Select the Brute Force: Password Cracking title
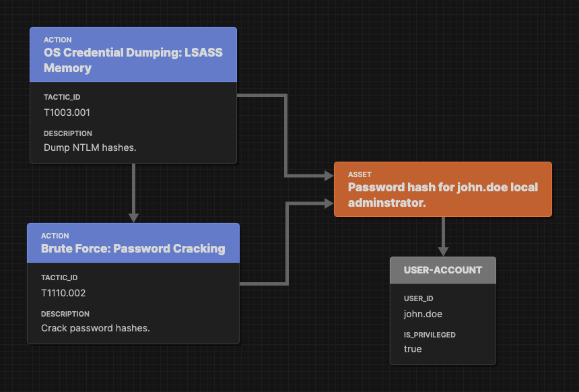The image size is (579, 392). coord(133,249)
